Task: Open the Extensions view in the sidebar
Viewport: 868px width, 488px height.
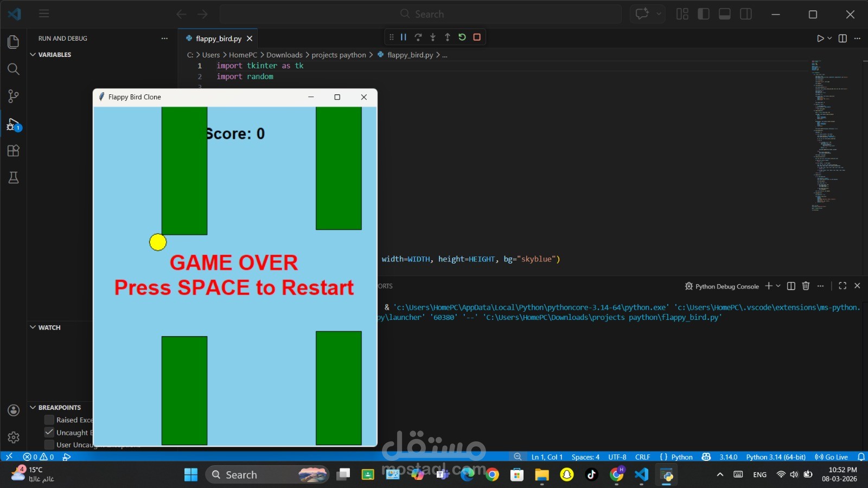Action: (x=13, y=151)
